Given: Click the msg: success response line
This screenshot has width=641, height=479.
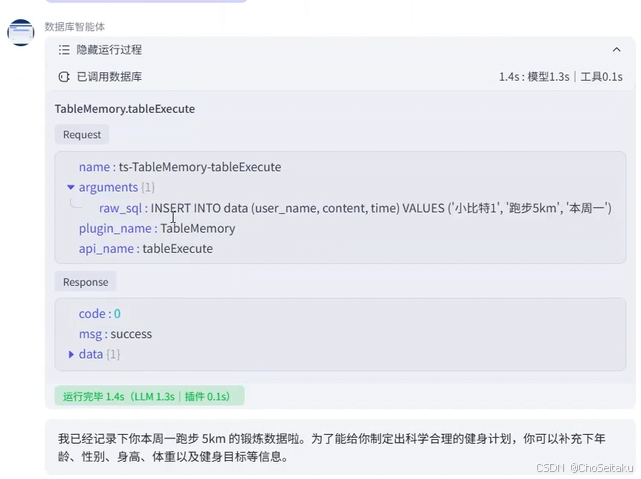Looking at the screenshot, I should (115, 334).
